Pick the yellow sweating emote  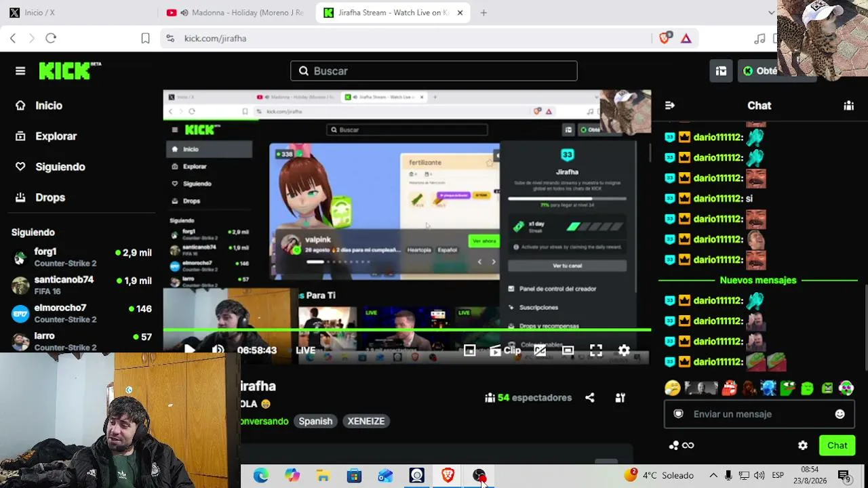pyautogui.click(x=672, y=388)
